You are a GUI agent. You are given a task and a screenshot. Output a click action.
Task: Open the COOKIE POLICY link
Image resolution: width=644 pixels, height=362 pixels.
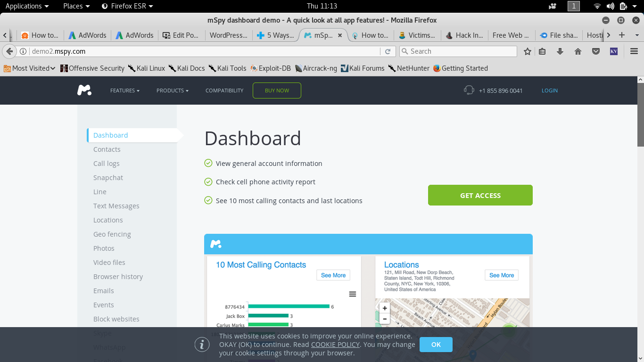[x=335, y=345]
